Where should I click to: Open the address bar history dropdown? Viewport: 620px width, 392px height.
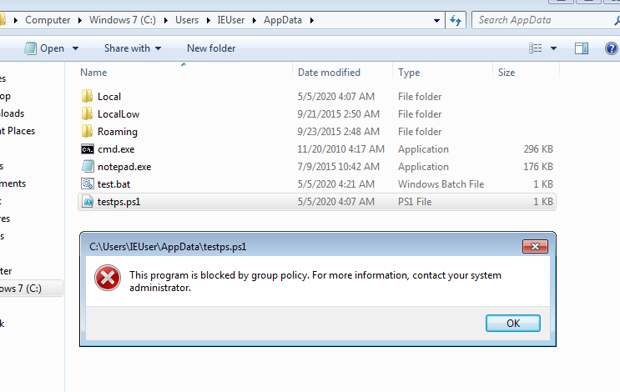point(437,20)
